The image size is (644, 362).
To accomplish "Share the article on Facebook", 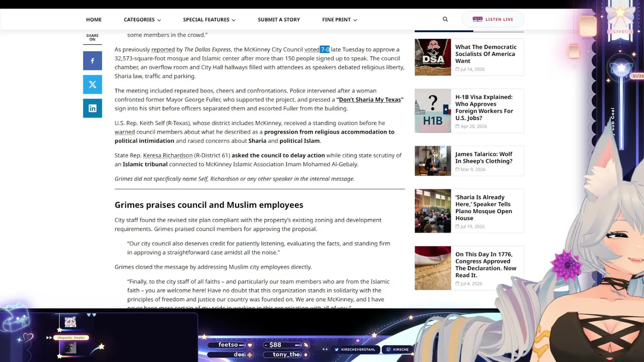I will 93,61.
